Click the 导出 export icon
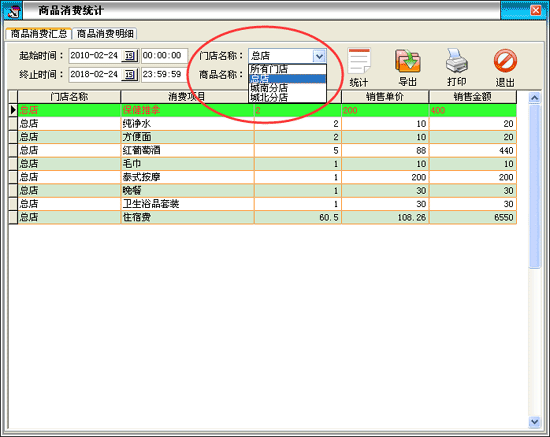 point(408,61)
